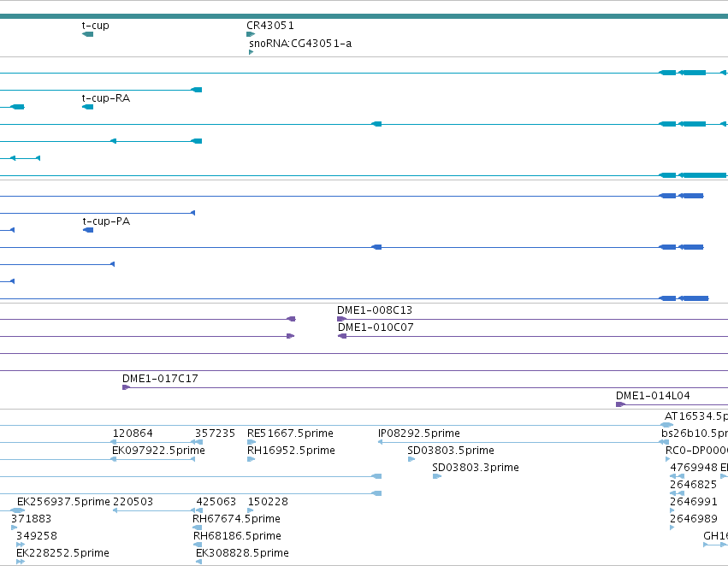
Task: Click the 2646825 EST label
Action: pyautogui.click(x=693, y=485)
